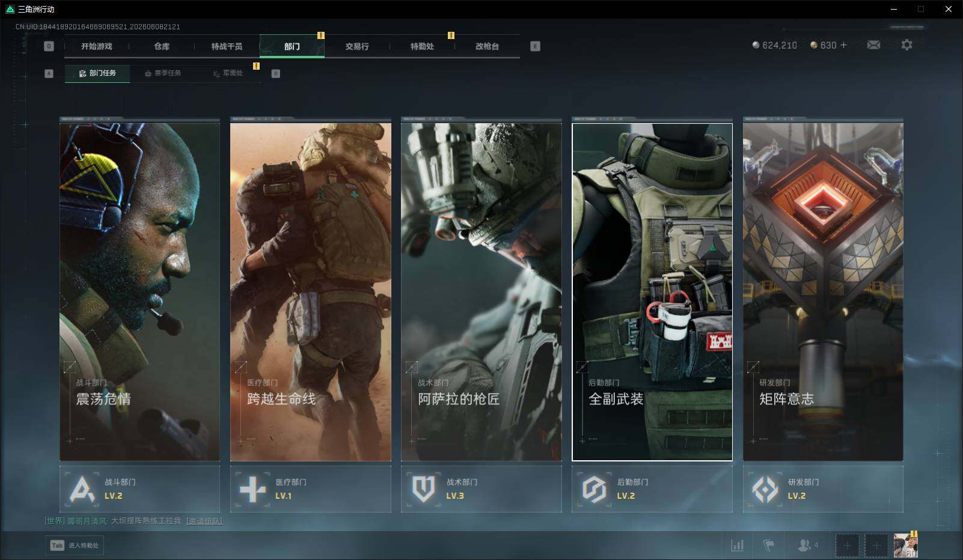
Task: Click the 医疗部门 LV.1 level panel
Action: pyautogui.click(x=311, y=489)
